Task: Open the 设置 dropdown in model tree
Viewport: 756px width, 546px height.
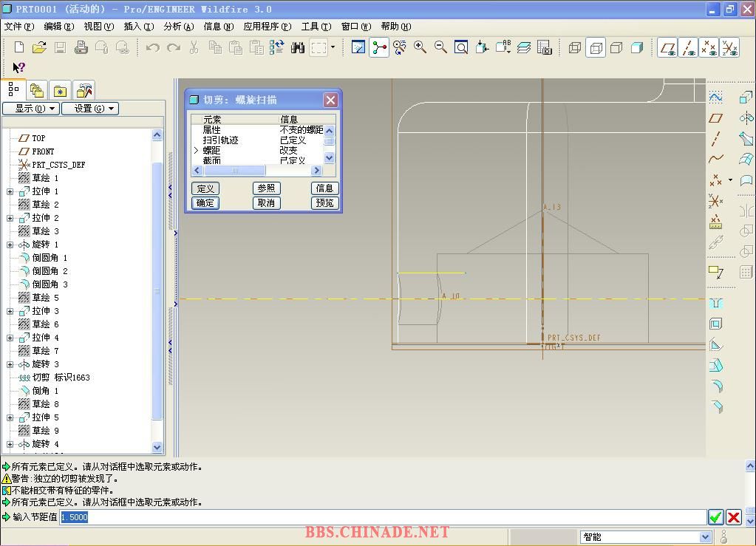Action: pos(90,109)
